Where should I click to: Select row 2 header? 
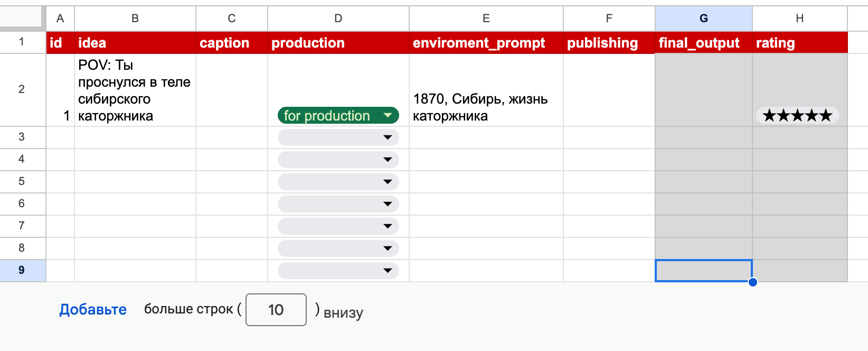click(22, 89)
